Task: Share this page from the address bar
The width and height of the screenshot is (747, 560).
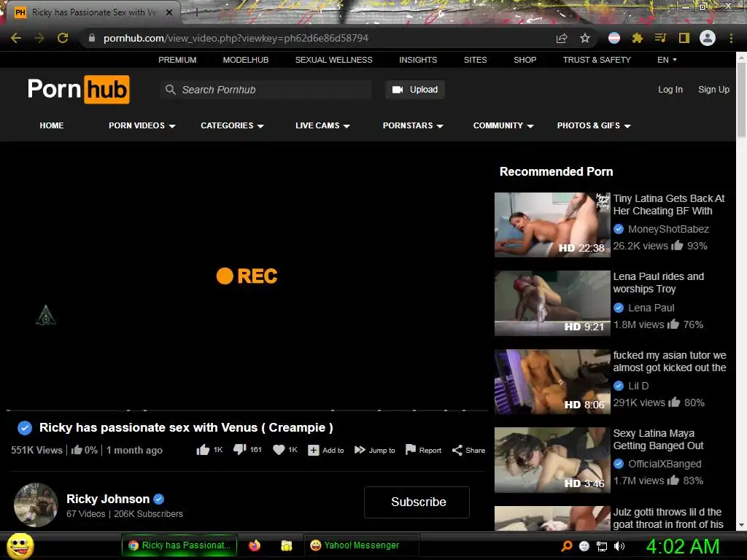Action: click(x=562, y=39)
